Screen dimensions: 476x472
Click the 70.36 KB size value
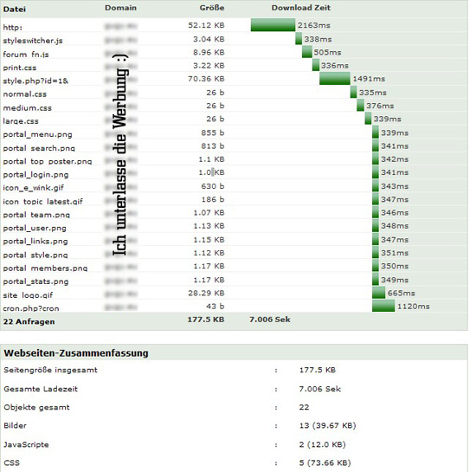point(206,79)
